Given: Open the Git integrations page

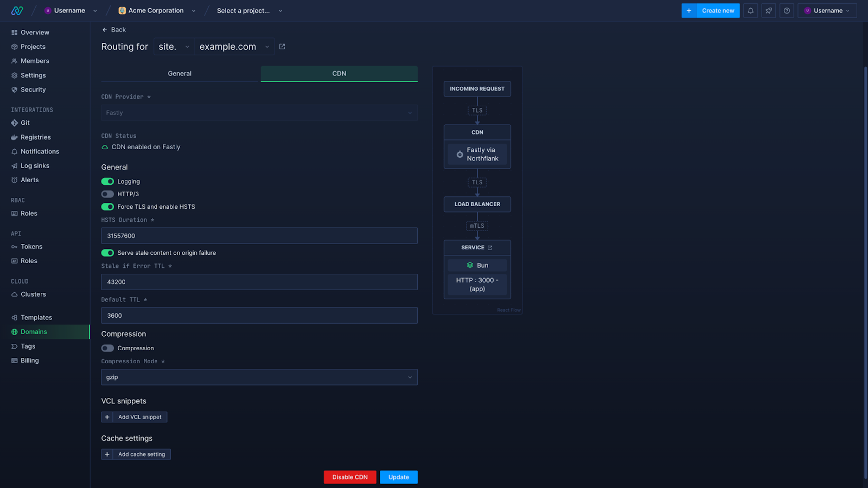Looking at the screenshot, I should (25, 123).
